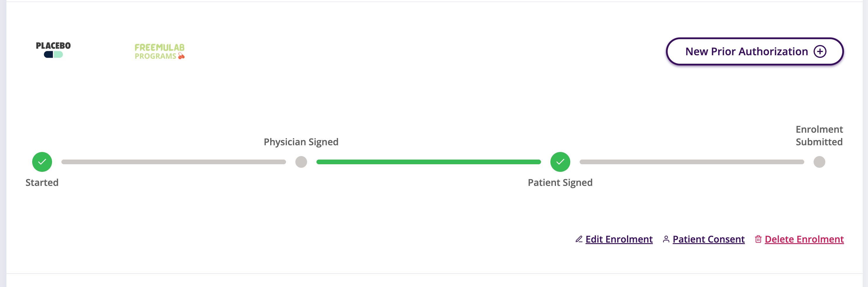Click the Physician Signed progress marker
The width and height of the screenshot is (868, 287).
[x=301, y=162]
